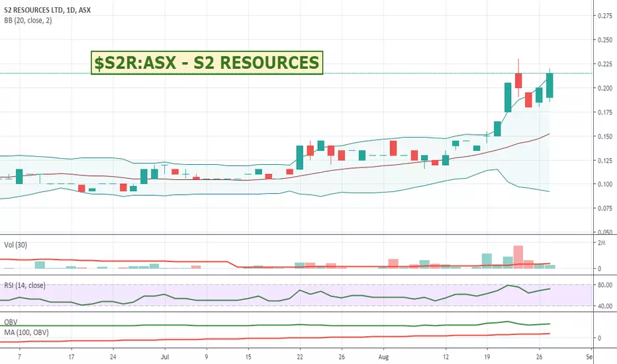The height and width of the screenshot is (364, 617).
Task: Select the RSI (14, close) indicator label
Action: click(24, 285)
